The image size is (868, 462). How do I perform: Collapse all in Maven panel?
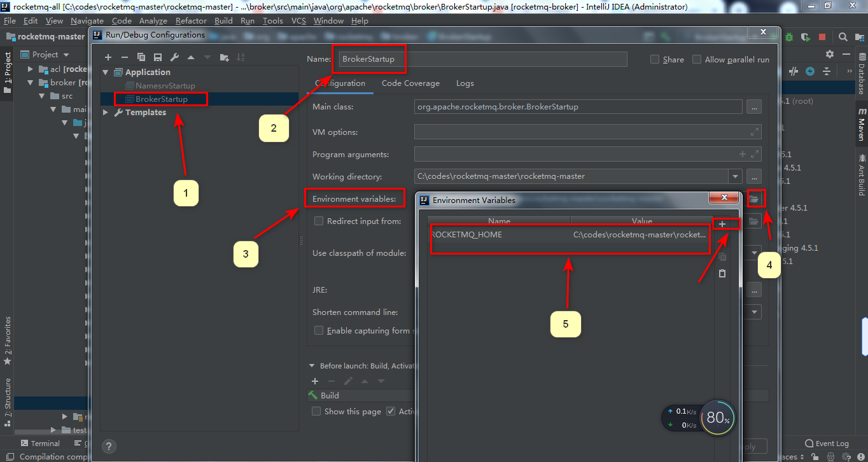click(x=827, y=71)
